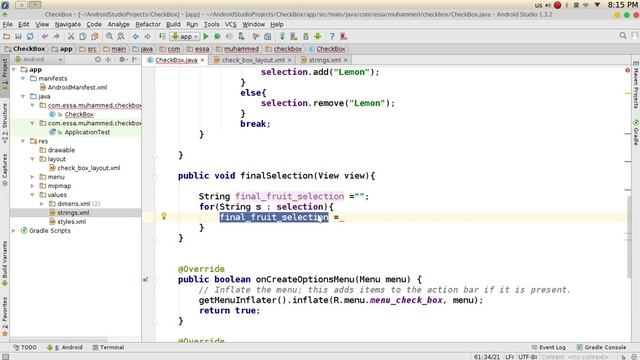
Task: Click the Redo toolbar arrow
Action: pyautogui.click(x=56, y=36)
